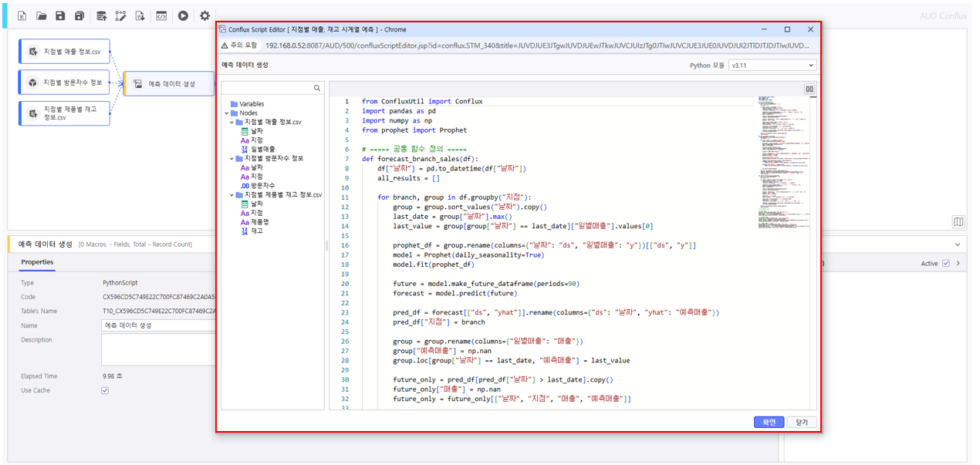The height and width of the screenshot is (465, 980).
Task: Click the open folder toolbar icon
Action: tap(42, 15)
